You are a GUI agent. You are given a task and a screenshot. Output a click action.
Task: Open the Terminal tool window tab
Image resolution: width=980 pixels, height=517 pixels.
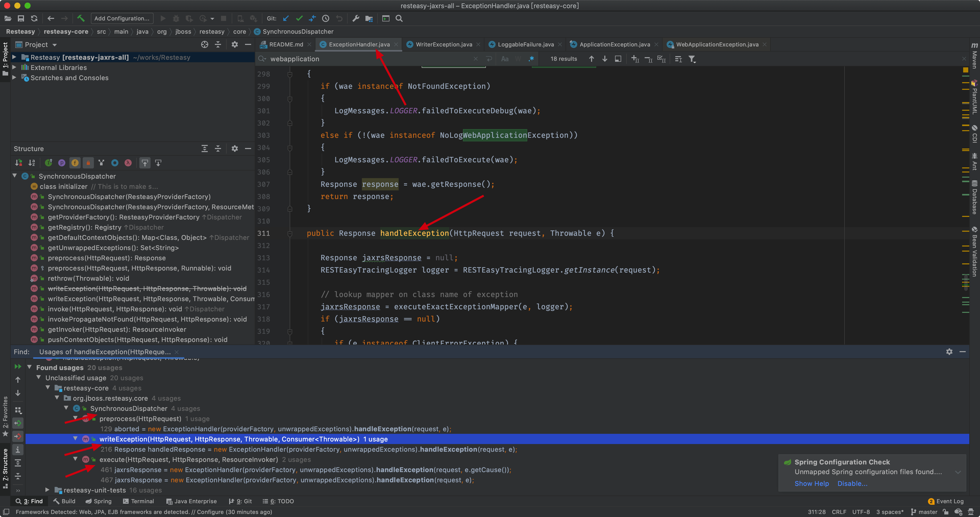pos(139,501)
